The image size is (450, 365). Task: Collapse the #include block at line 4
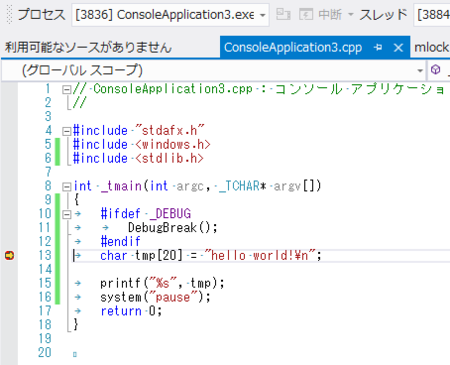(67, 131)
